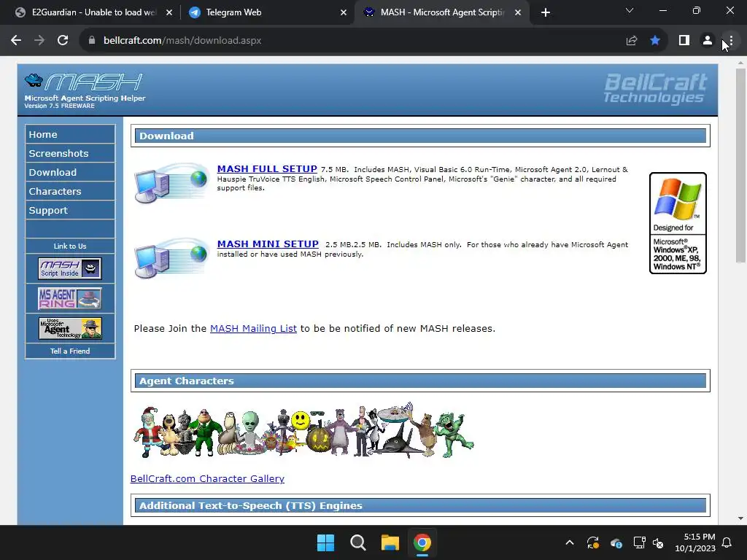Open Screenshots in the sidebar
Image resolution: width=747 pixels, height=560 pixels.
70,153
